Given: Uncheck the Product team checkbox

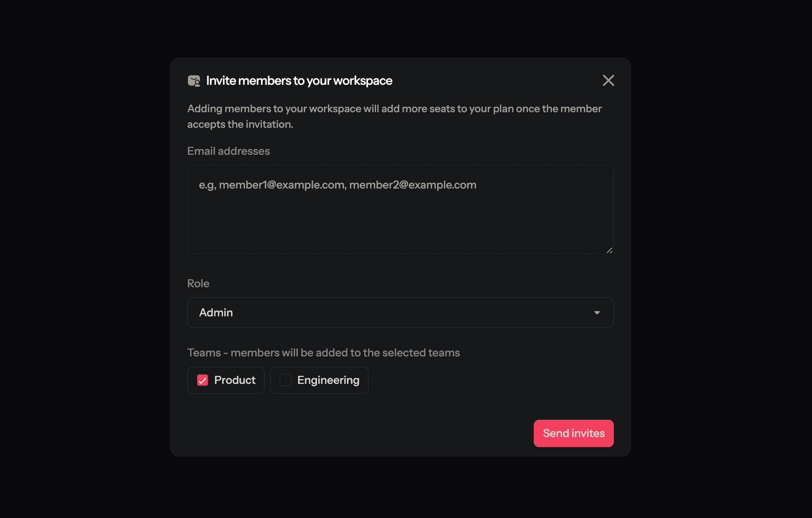Looking at the screenshot, I should point(203,380).
